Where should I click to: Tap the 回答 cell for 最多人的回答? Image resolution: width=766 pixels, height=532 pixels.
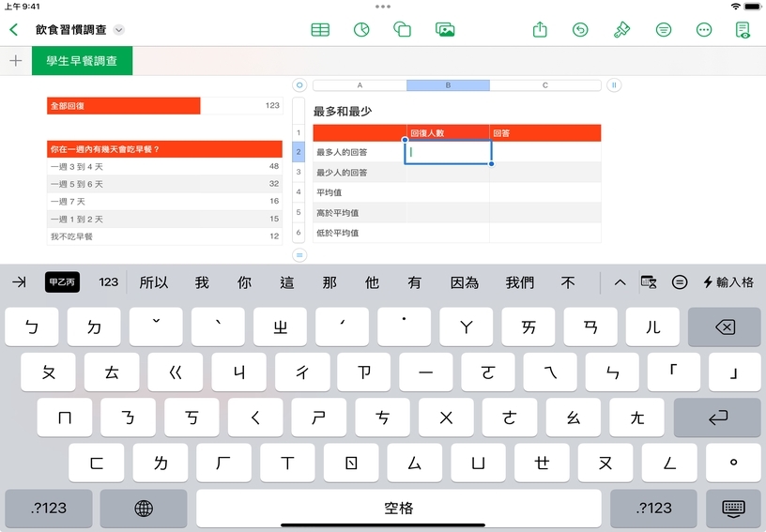544,152
